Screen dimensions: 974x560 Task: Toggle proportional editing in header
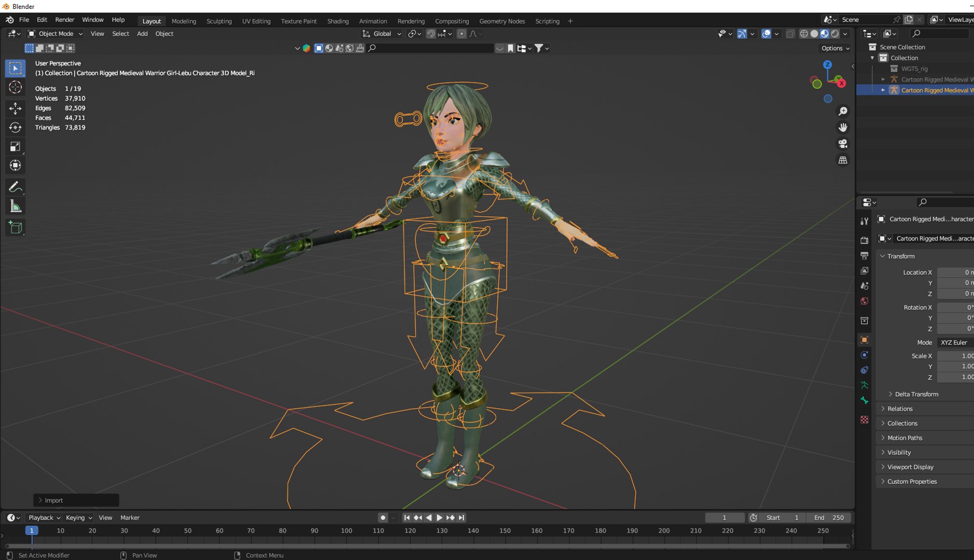[x=462, y=34]
